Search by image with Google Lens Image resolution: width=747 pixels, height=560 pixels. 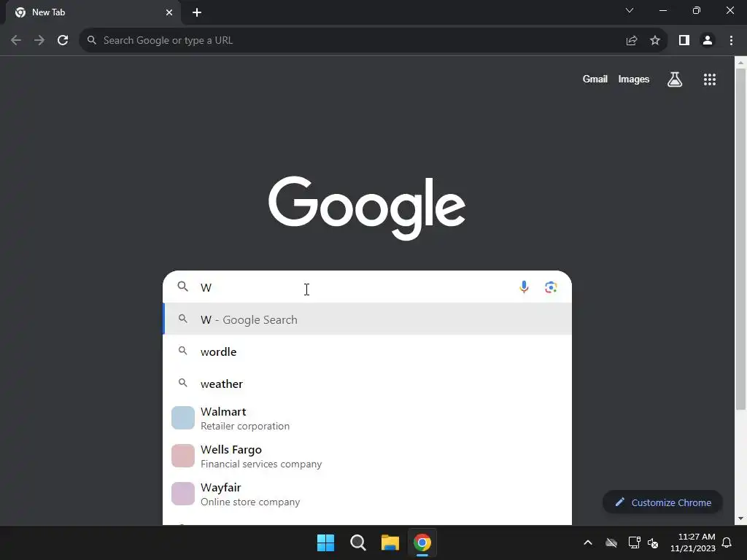tap(551, 287)
